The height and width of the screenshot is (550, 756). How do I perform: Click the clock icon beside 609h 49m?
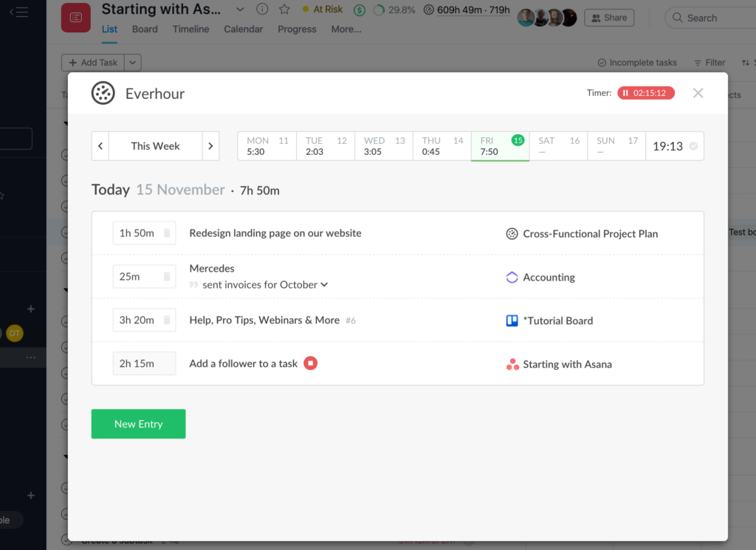pyautogui.click(x=429, y=10)
